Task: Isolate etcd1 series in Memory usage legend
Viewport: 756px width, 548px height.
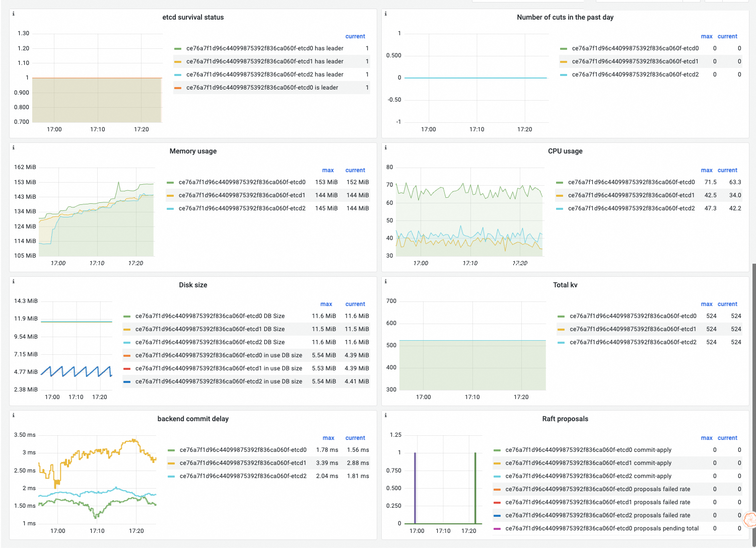Action: tap(242, 195)
